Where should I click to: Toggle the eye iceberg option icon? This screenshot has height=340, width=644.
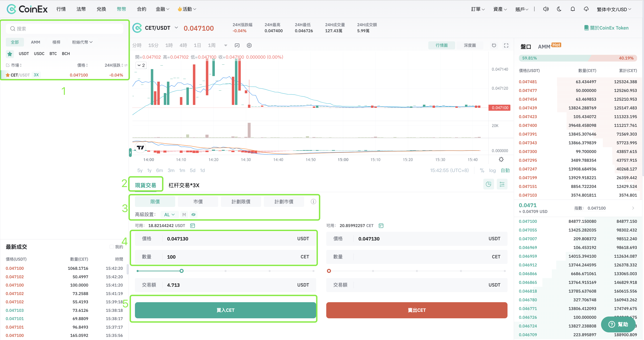[x=194, y=214]
